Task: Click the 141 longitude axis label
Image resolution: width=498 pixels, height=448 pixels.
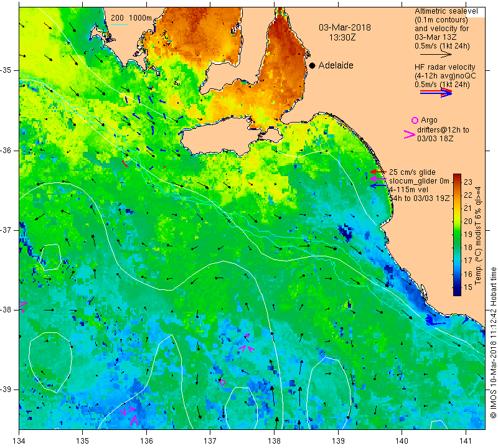Action: (x=466, y=441)
